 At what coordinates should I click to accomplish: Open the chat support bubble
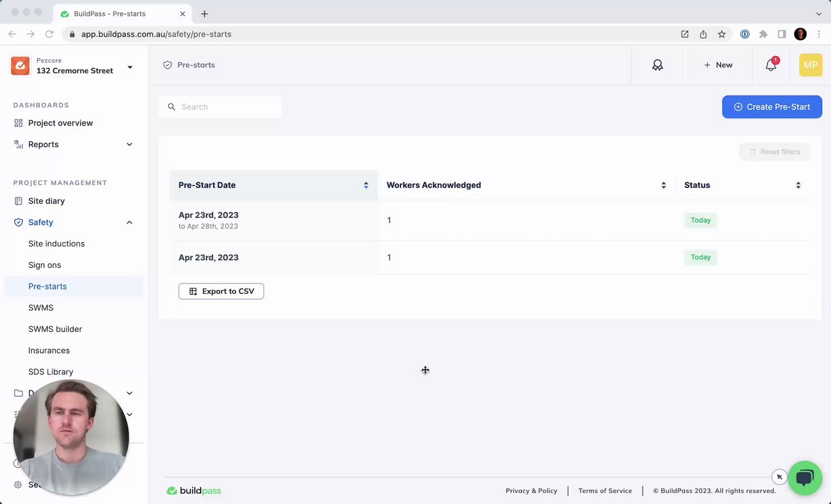coord(804,478)
